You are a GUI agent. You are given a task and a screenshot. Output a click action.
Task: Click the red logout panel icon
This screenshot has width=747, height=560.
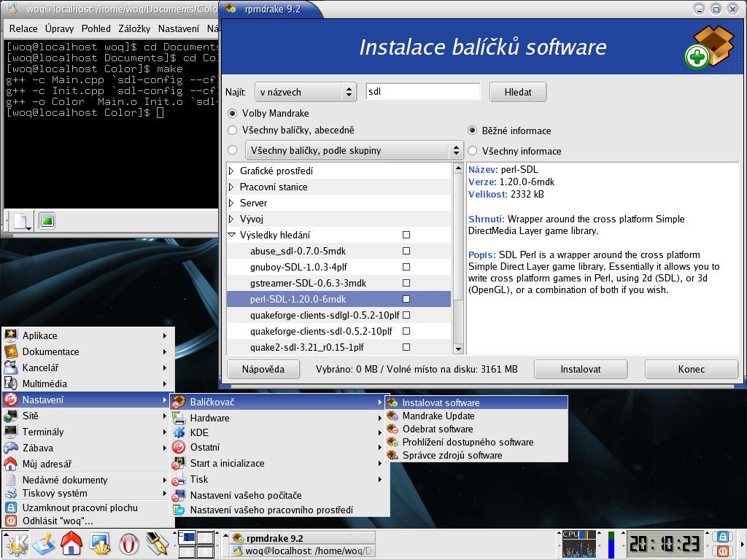tap(723, 551)
